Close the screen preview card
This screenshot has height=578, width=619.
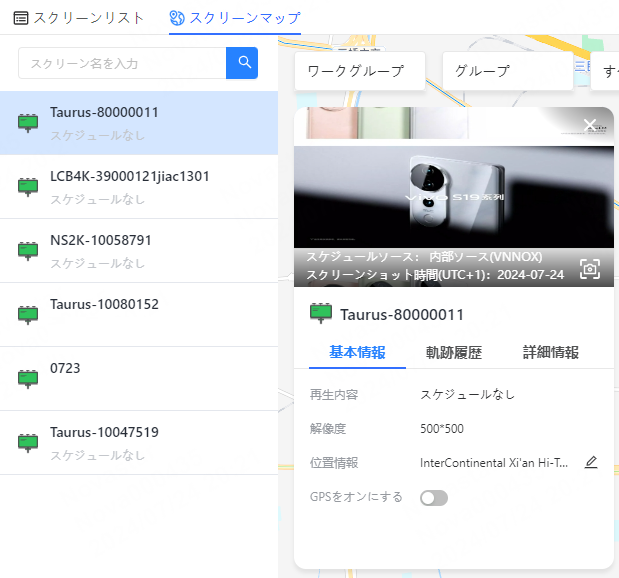point(590,125)
